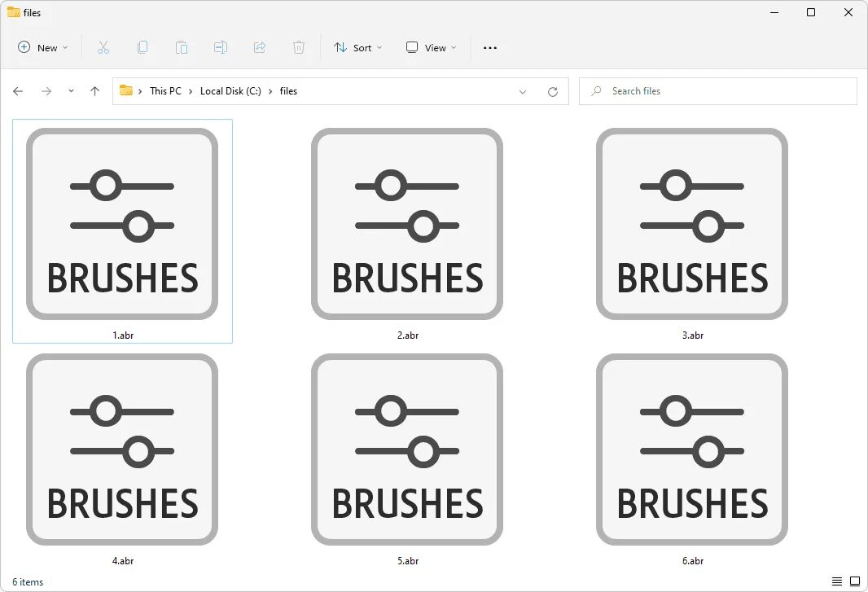
Task: Expand chevron before This PC breadcrumb
Action: coord(140,91)
